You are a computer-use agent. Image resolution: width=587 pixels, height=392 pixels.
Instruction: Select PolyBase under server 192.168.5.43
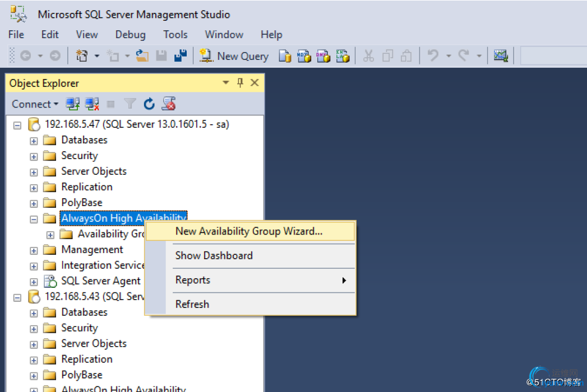[x=82, y=375]
